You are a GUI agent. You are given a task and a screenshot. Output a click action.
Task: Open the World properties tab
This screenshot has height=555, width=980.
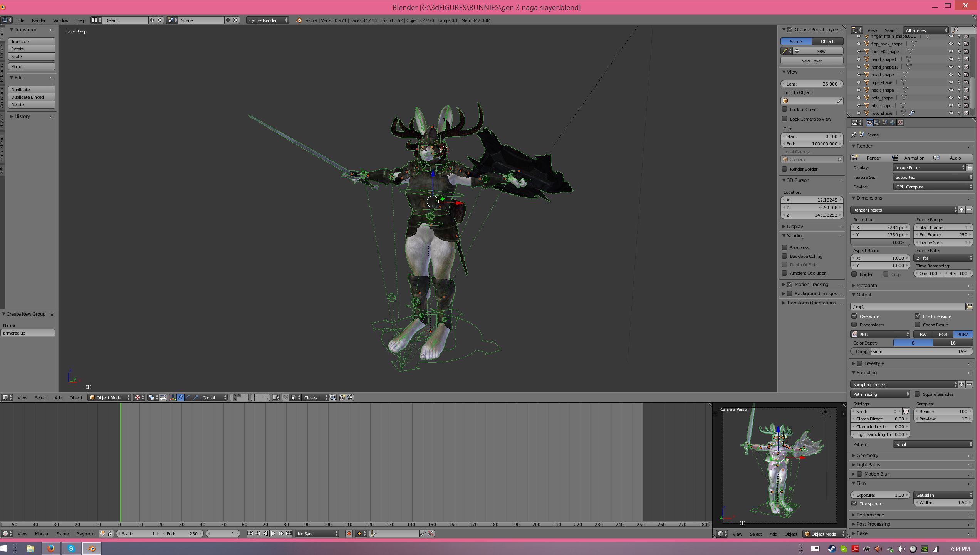tap(892, 123)
